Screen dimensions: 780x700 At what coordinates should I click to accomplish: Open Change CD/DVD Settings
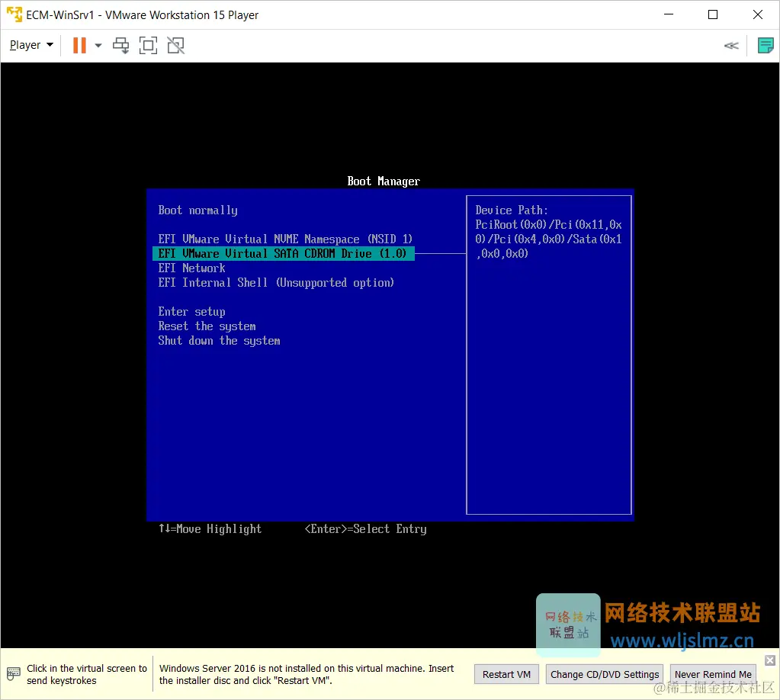pyautogui.click(x=605, y=674)
